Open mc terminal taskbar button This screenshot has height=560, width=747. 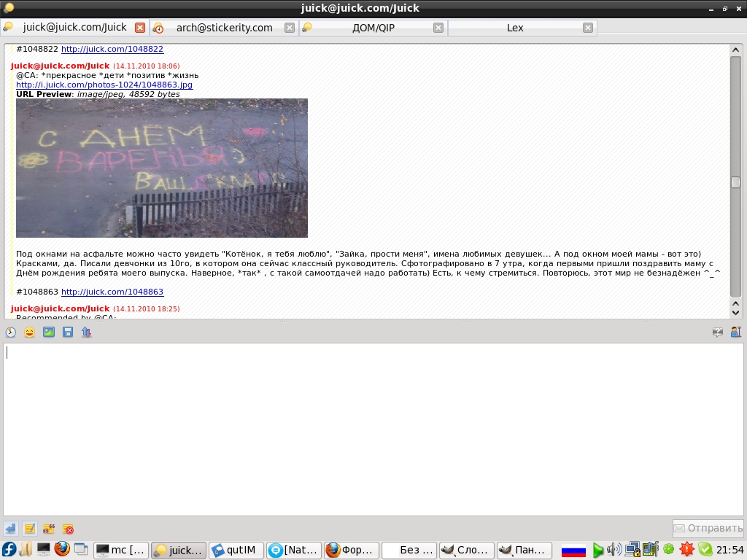pyautogui.click(x=121, y=550)
